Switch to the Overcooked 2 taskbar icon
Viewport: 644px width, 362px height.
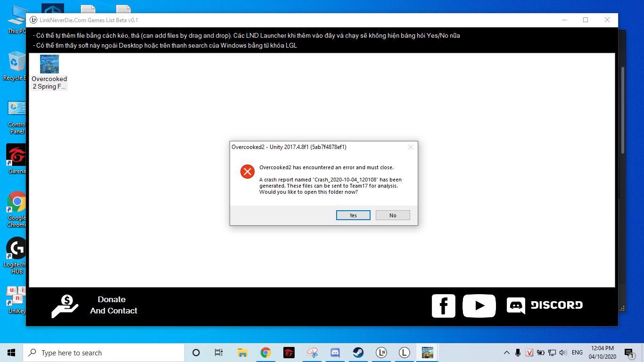coord(427,353)
